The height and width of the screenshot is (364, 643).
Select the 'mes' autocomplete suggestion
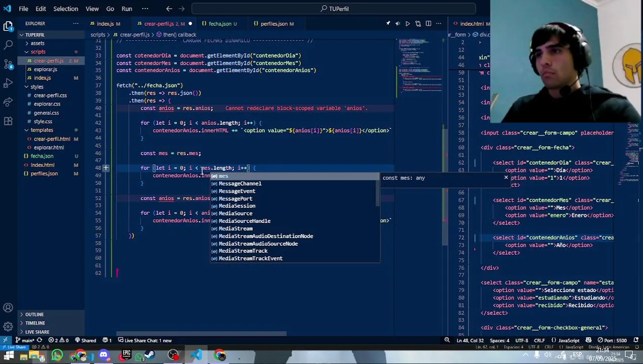(x=295, y=176)
